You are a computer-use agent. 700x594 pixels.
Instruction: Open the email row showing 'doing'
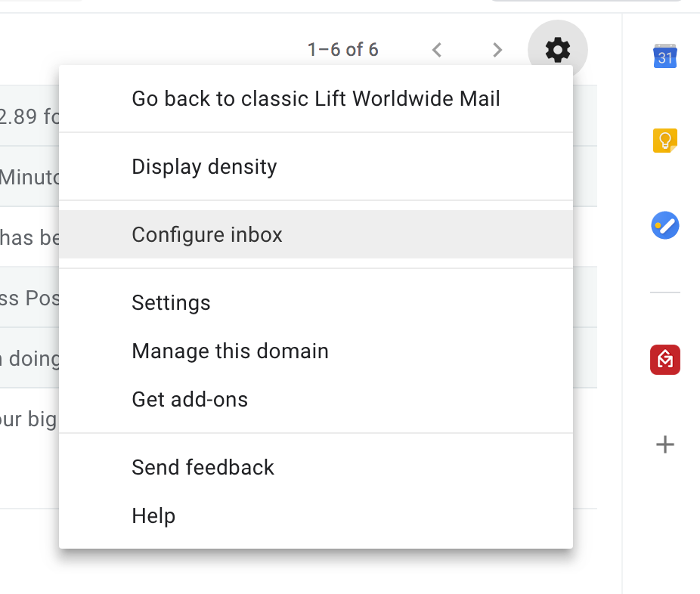click(x=29, y=358)
